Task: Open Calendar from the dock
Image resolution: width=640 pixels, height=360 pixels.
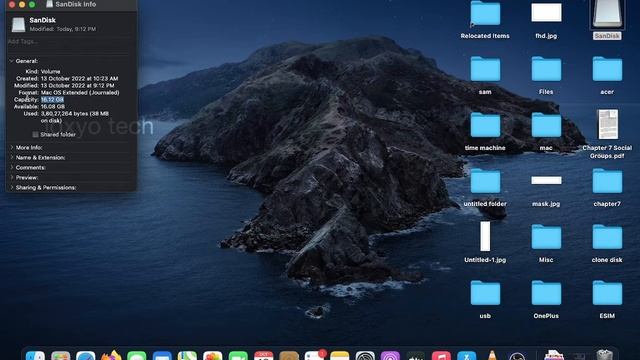Action: point(263,356)
